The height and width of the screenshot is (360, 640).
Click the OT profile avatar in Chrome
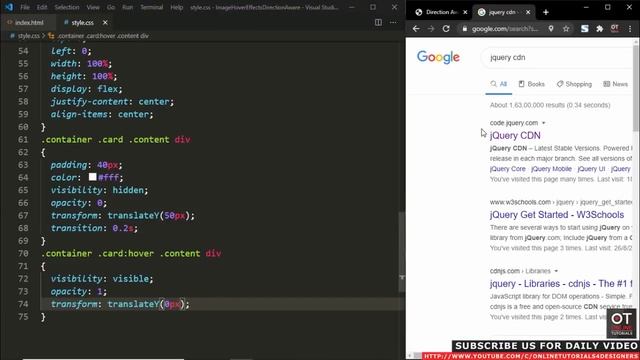[615, 28]
